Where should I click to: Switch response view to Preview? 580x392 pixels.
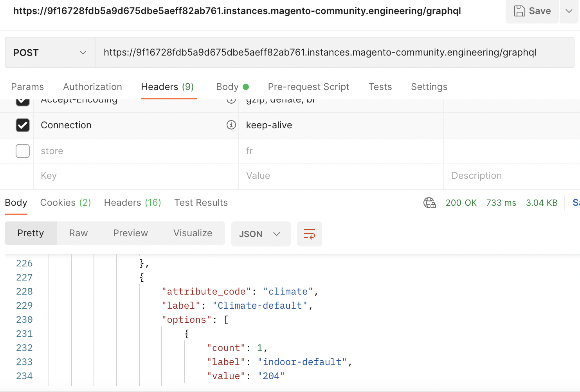[x=130, y=233]
